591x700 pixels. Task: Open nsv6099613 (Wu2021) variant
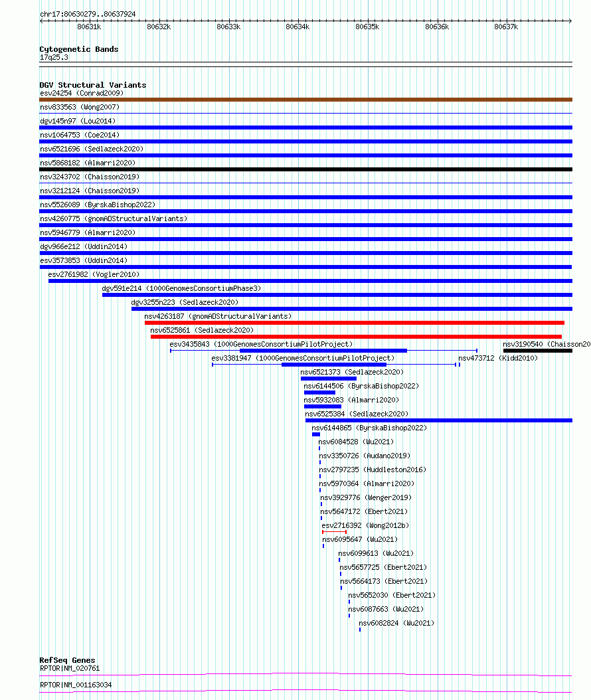[376, 553]
